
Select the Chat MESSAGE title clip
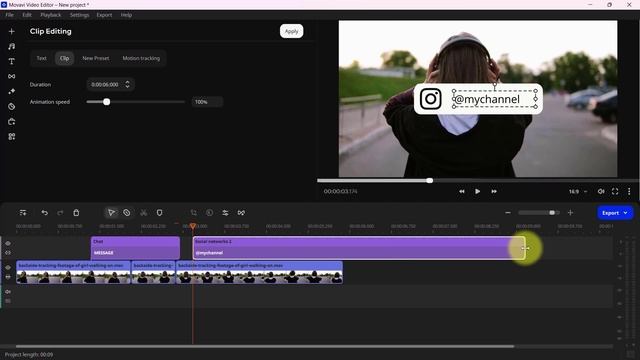point(135,248)
